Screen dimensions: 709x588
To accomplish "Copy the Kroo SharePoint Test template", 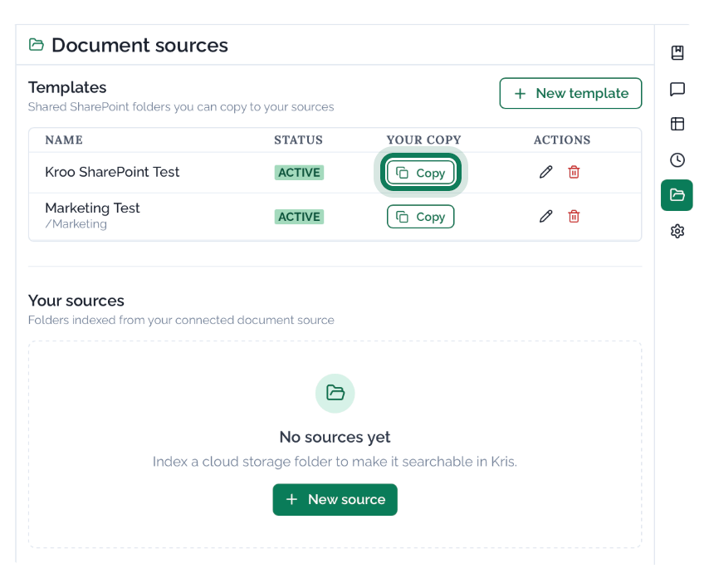I will 421,173.
